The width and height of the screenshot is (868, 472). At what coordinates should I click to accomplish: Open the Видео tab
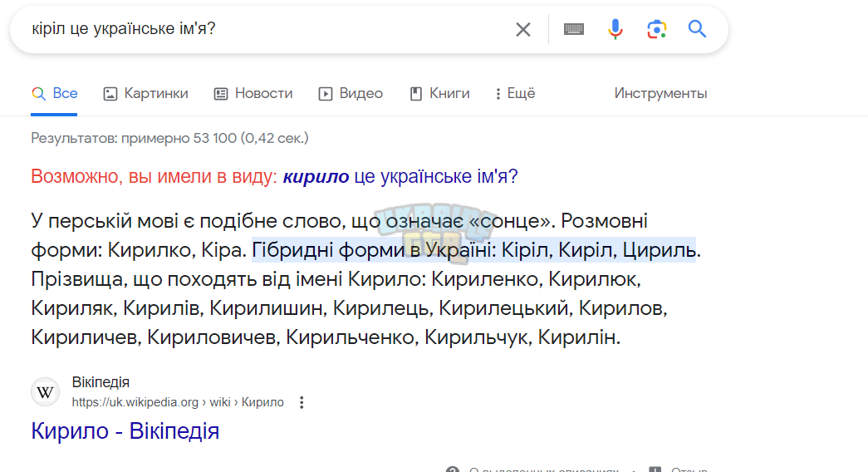coord(351,94)
